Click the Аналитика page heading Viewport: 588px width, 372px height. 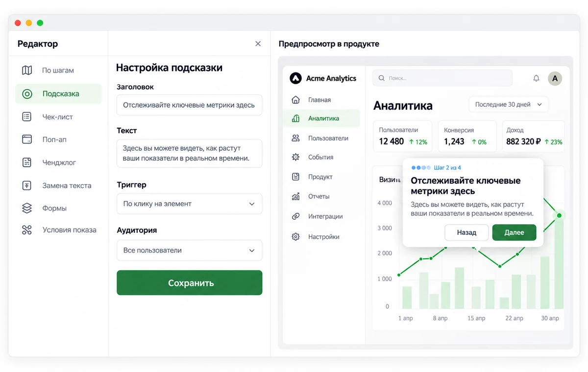403,106
